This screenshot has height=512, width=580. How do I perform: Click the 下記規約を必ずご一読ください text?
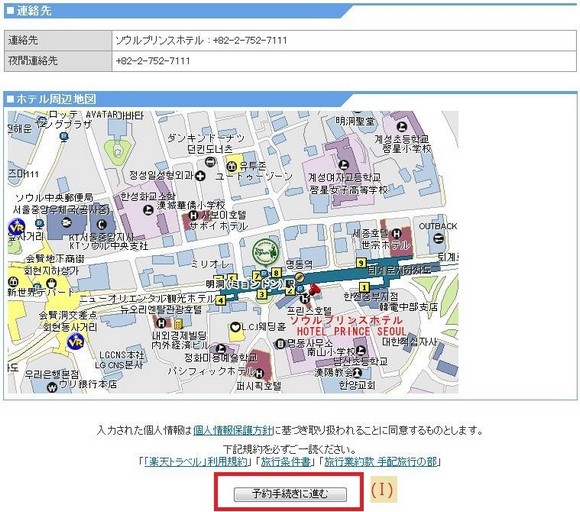[x=290, y=450]
